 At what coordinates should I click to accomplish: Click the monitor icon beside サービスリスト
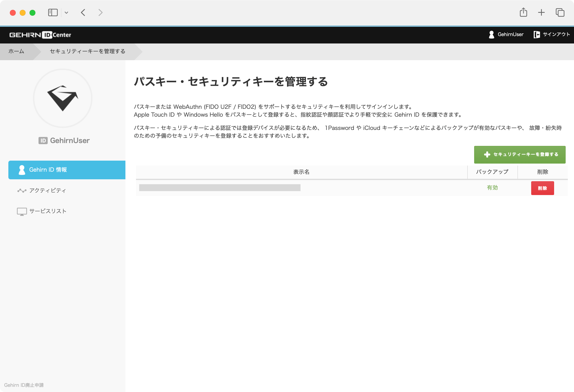tap(22, 211)
